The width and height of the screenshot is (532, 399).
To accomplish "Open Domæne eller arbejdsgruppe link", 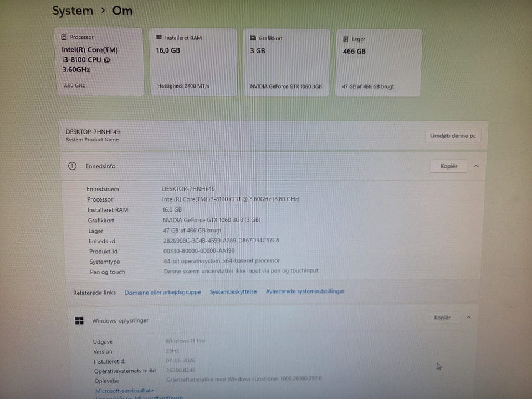I will point(162,292).
